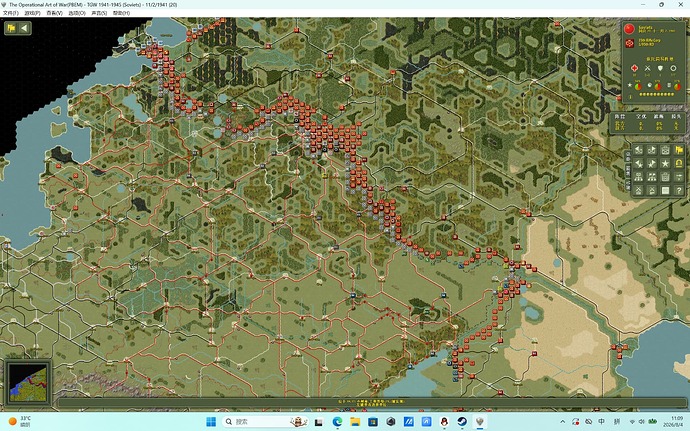The width and height of the screenshot is (690, 431).
Task: Expand the system tray hidden icons chevron
Action: click(562, 421)
